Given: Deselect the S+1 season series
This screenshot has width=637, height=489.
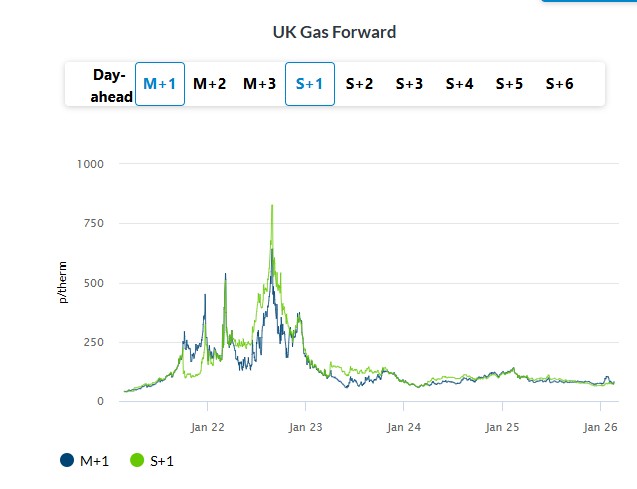Looking at the screenshot, I should tap(310, 84).
